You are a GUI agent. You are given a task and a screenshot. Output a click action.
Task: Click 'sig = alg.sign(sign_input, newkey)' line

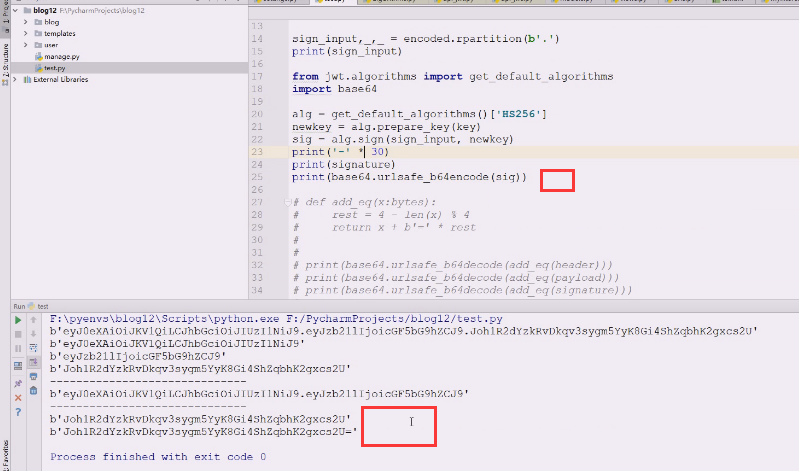click(403, 139)
